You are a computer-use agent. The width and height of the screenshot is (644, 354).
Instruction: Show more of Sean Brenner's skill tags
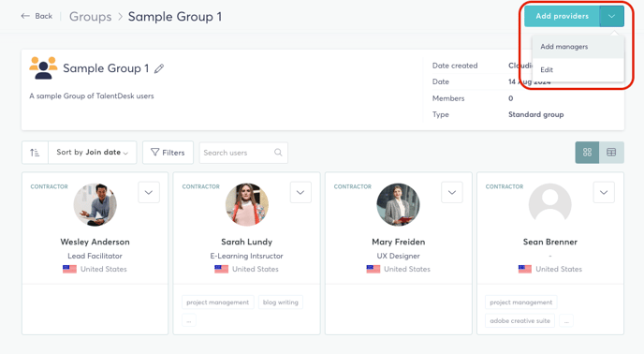coord(566,320)
